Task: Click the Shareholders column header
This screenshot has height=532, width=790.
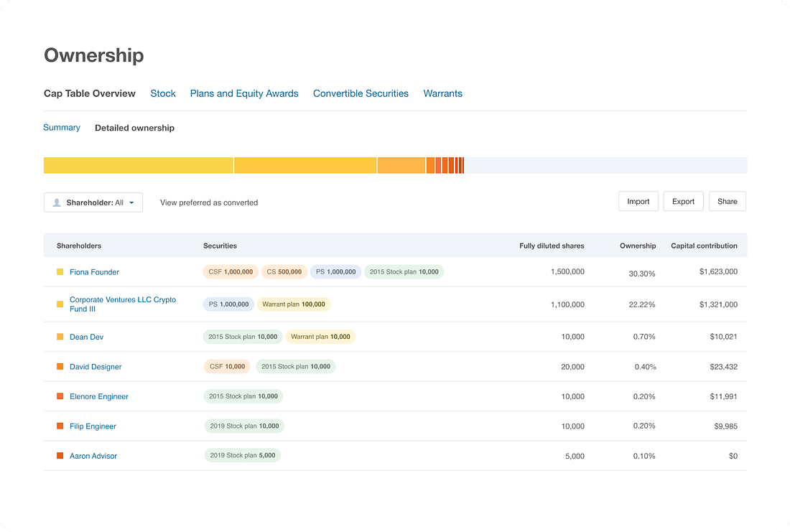Action: pos(78,246)
